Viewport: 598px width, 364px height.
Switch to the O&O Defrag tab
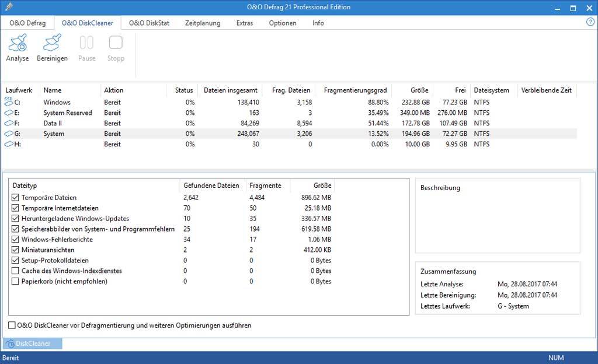click(x=27, y=23)
